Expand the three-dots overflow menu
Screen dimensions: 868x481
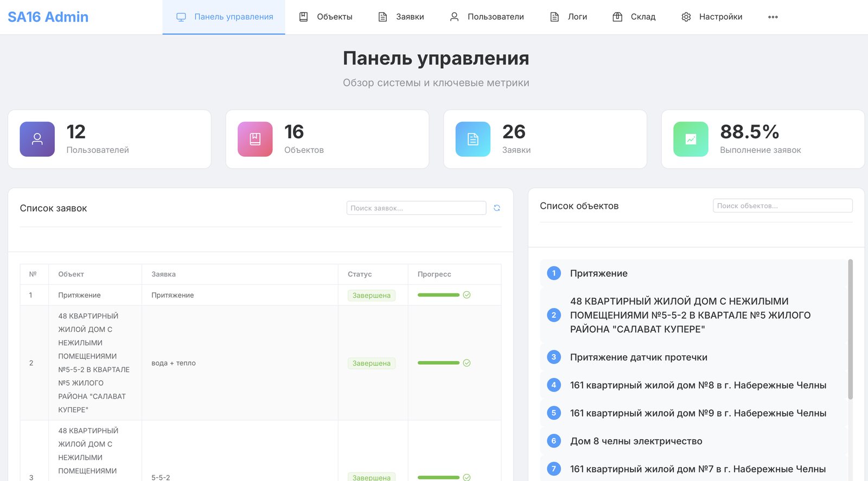773,17
